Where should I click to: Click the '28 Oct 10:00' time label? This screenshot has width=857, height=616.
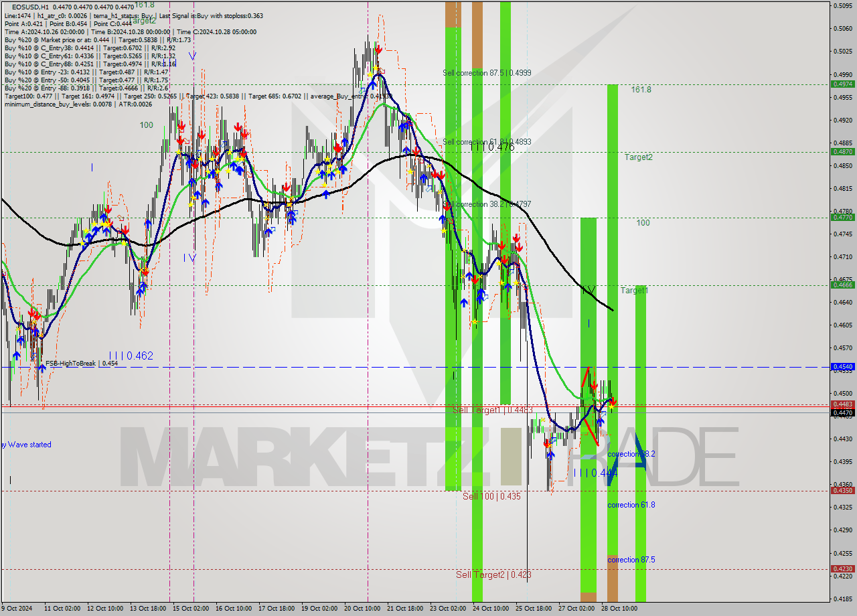tap(619, 609)
